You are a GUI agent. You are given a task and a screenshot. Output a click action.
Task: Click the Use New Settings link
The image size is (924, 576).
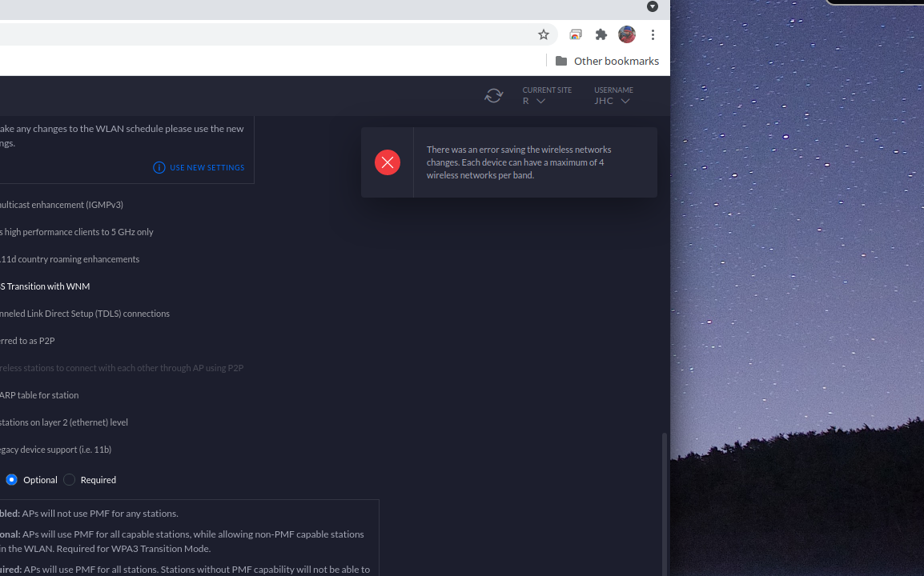pos(207,168)
